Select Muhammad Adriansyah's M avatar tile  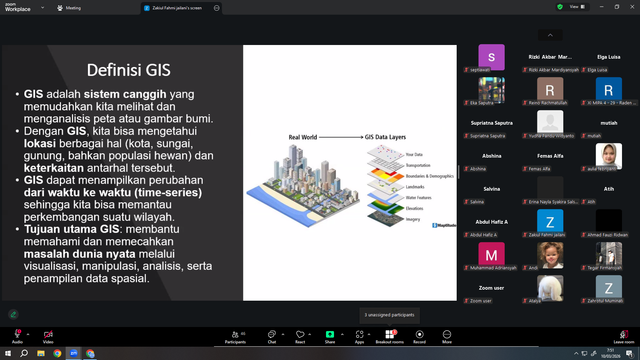[491, 256]
